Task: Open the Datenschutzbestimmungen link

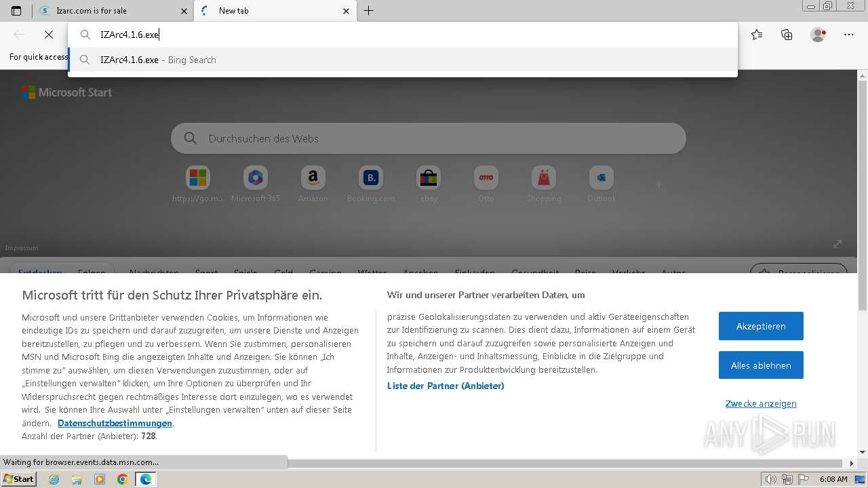Action: tap(115, 423)
